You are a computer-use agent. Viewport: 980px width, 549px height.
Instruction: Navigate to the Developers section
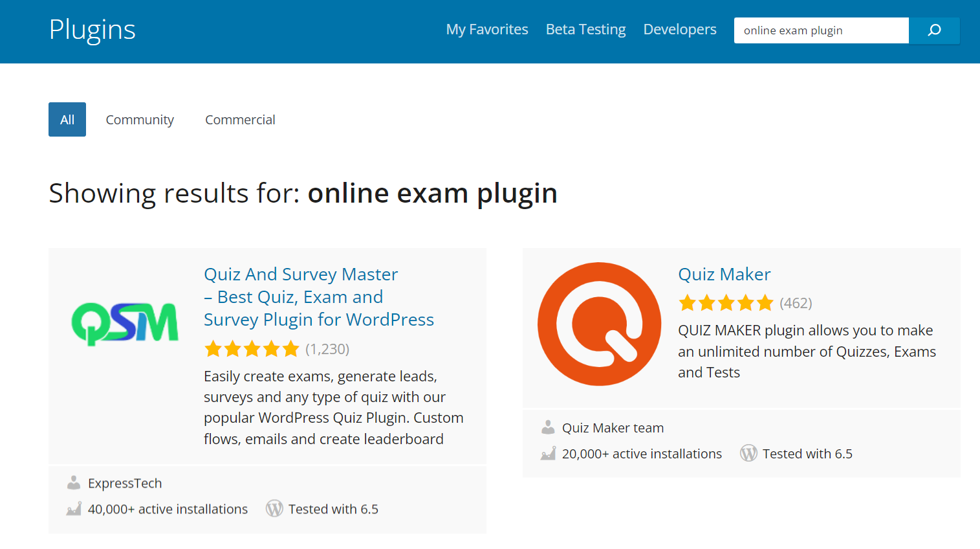point(679,29)
